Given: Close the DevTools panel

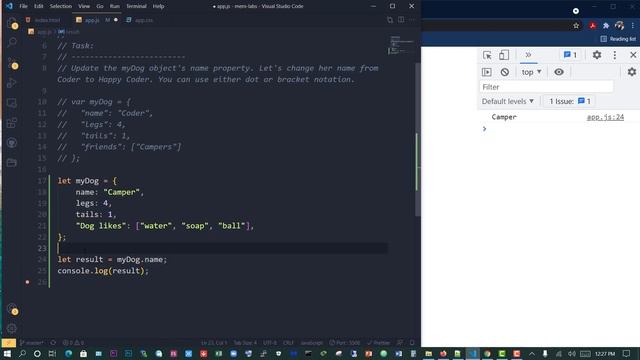Looking at the screenshot, I should click(x=633, y=55).
